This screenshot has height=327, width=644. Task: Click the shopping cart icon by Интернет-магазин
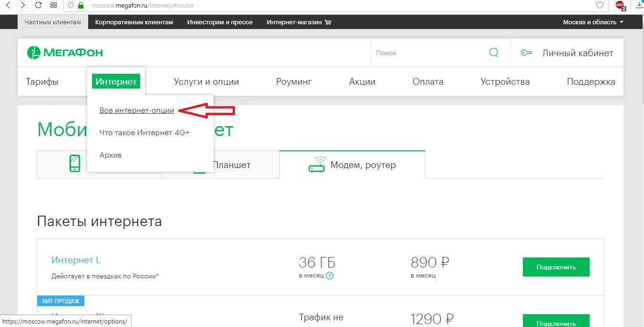[327, 22]
